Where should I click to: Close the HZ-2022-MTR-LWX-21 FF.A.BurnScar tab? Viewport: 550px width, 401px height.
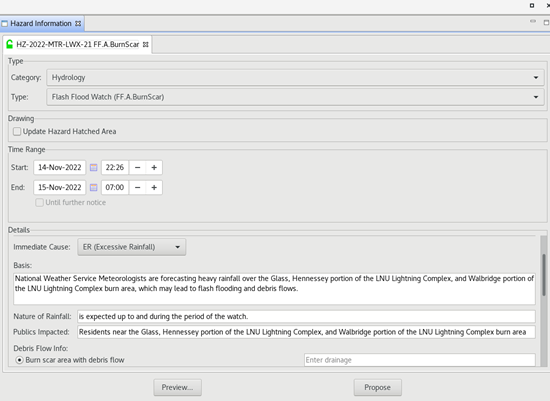tap(146, 45)
